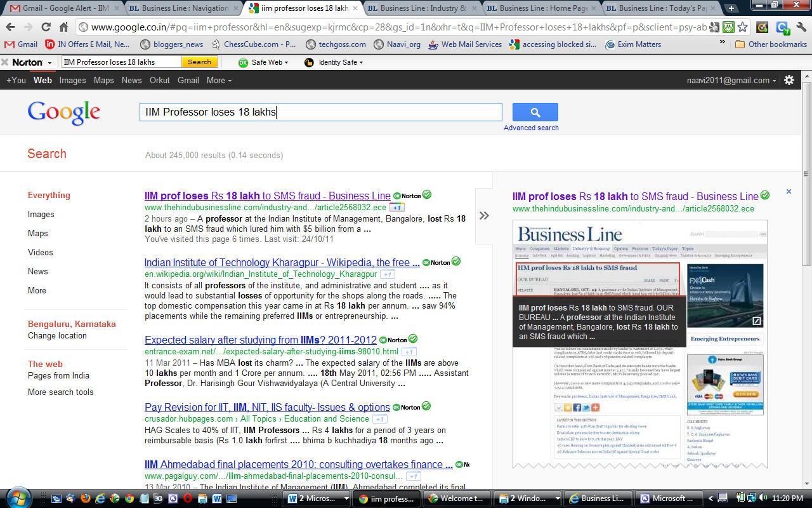Viewport: 812px width, 508px height.
Task: Show hidden bookmarks with the double arrow
Action: (x=722, y=42)
